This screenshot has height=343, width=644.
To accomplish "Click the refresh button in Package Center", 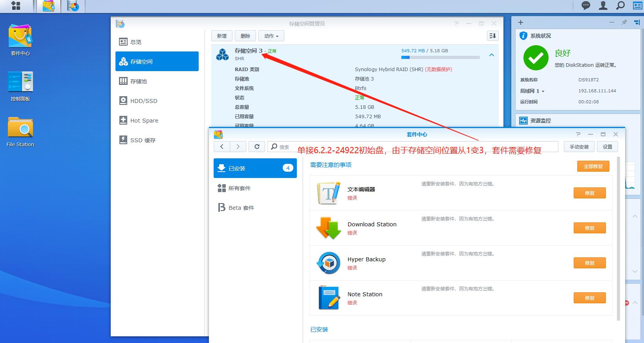I will click(257, 147).
